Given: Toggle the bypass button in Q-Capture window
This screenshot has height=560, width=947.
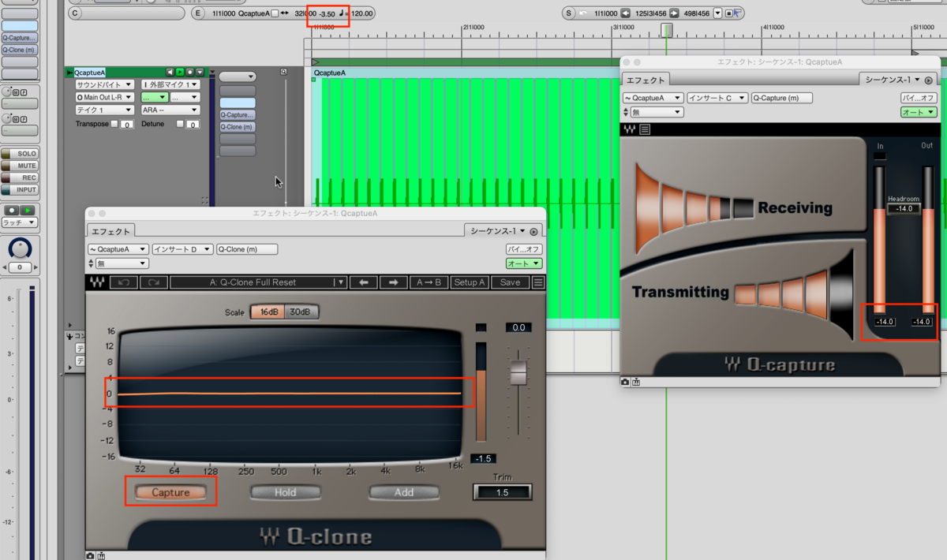Looking at the screenshot, I should coord(919,98).
